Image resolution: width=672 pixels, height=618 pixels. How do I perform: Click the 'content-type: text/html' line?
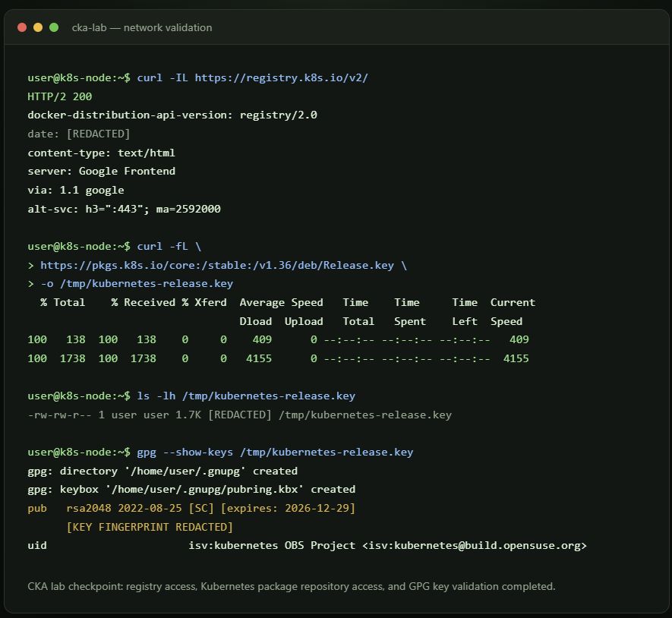(x=101, y=153)
